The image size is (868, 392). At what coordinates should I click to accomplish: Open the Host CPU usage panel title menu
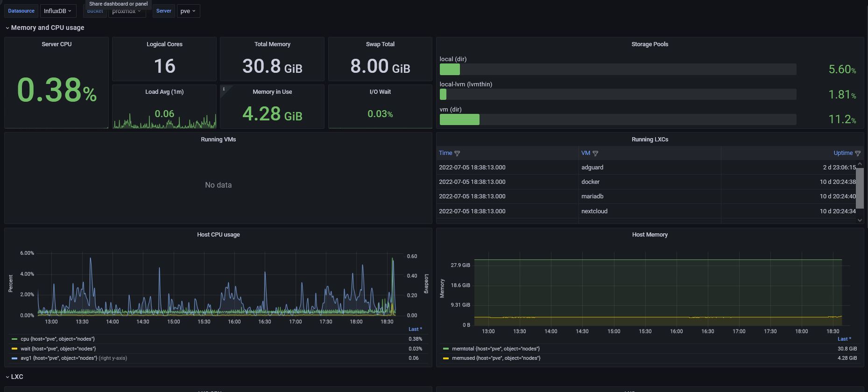coord(218,235)
